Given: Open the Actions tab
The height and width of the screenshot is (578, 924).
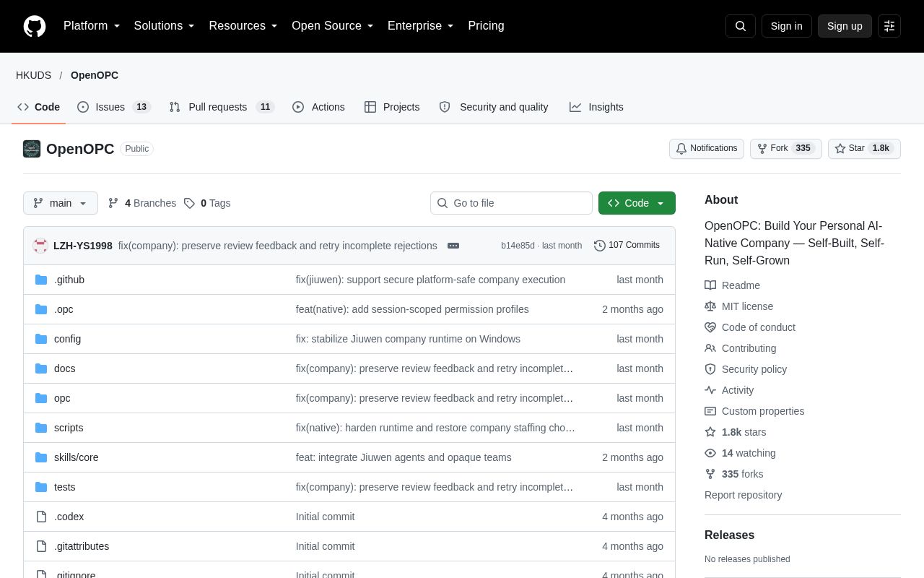Looking at the screenshot, I should [x=318, y=107].
